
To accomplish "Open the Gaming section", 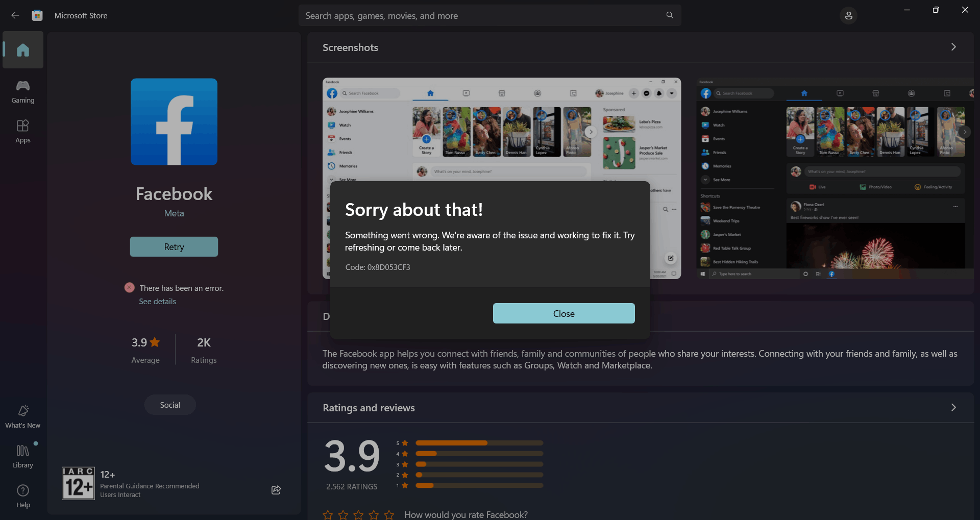I will [x=23, y=92].
